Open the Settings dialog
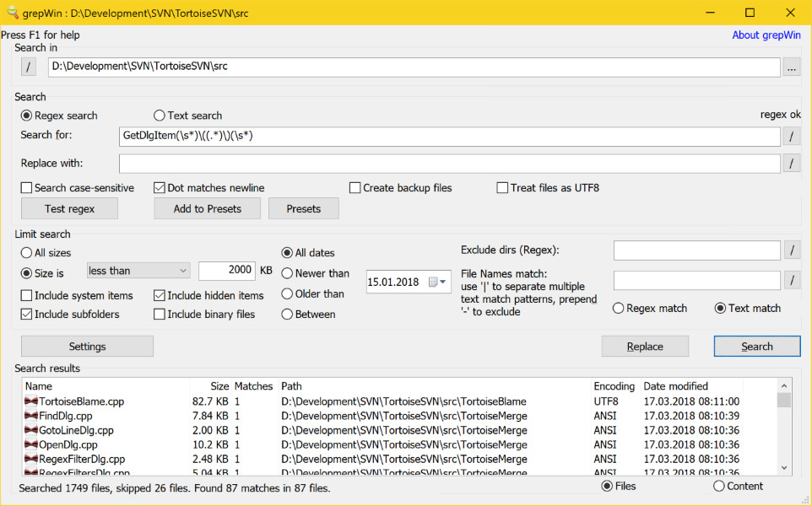This screenshot has height=506, width=812. tap(86, 346)
